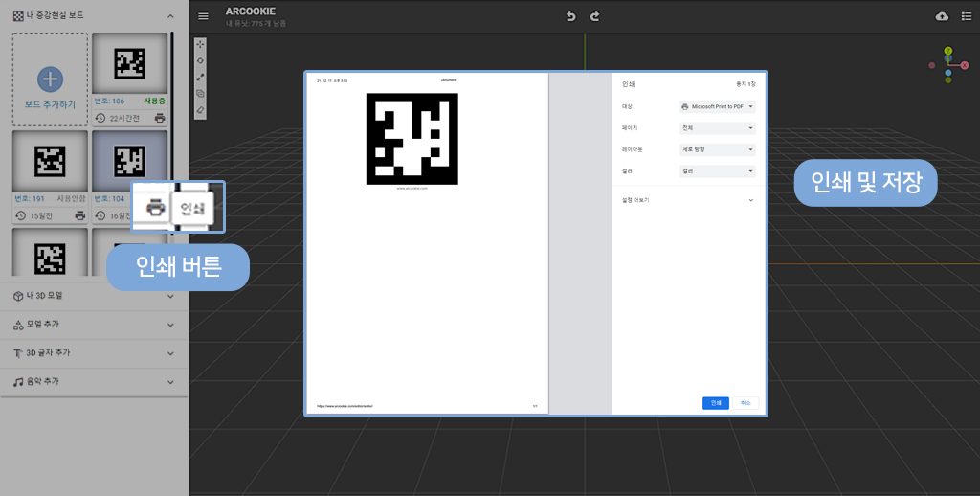Click the redo arrow in top bar
Screen dimensions: 980x496
click(594, 16)
